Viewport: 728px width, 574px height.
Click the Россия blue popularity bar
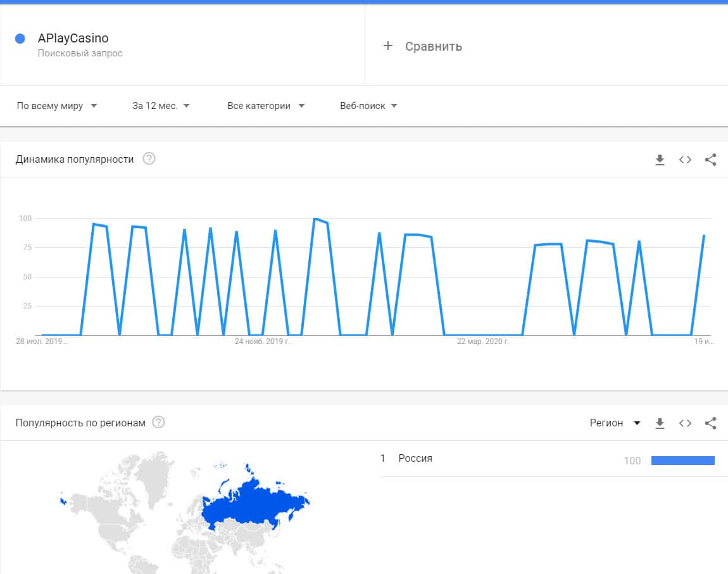[x=682, y=461]
